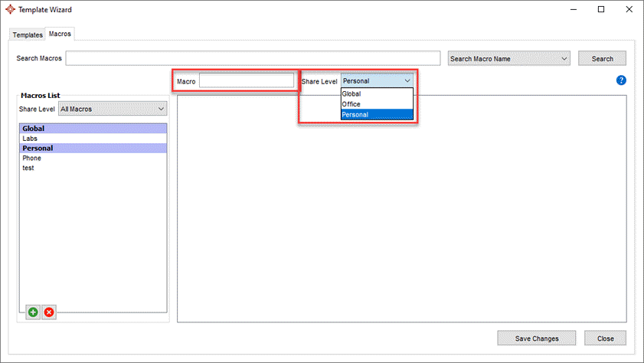The width and height of the screenshot is (644, 363).
Task: Click into the Macro name field
Action: pyautogui.click(x=246, y=80)
